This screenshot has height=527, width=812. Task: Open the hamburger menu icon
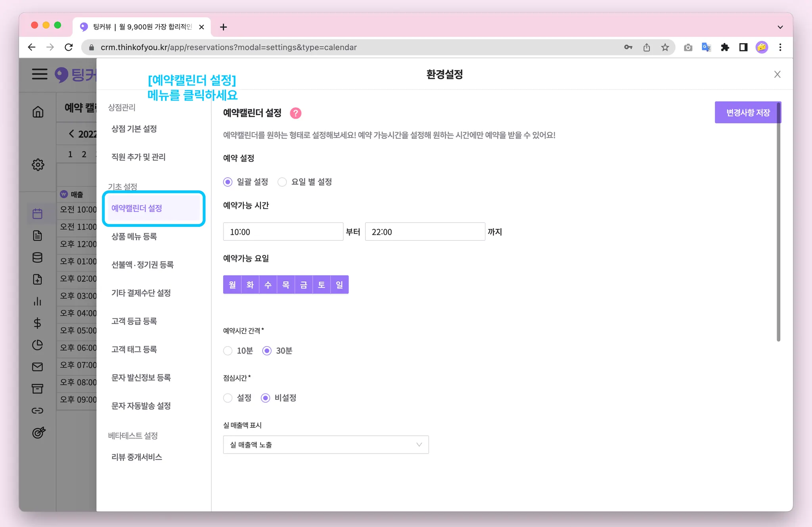[x=40, y=74]
